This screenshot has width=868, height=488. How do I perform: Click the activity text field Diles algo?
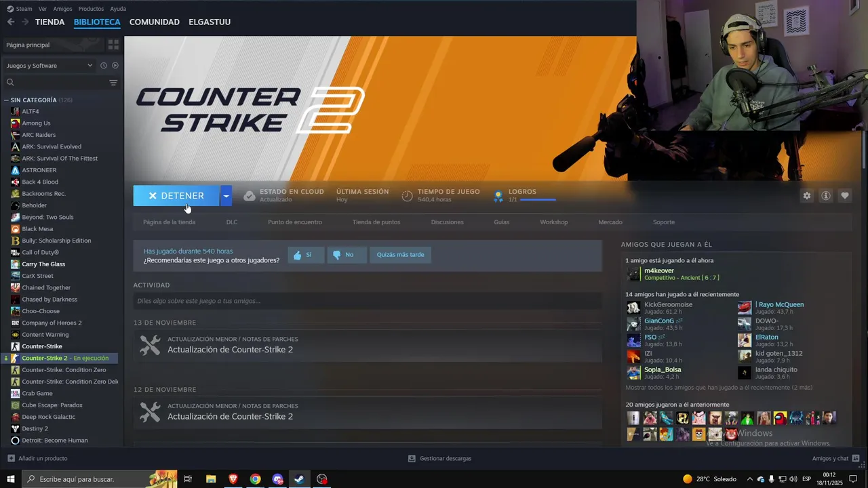pos(368,301)
